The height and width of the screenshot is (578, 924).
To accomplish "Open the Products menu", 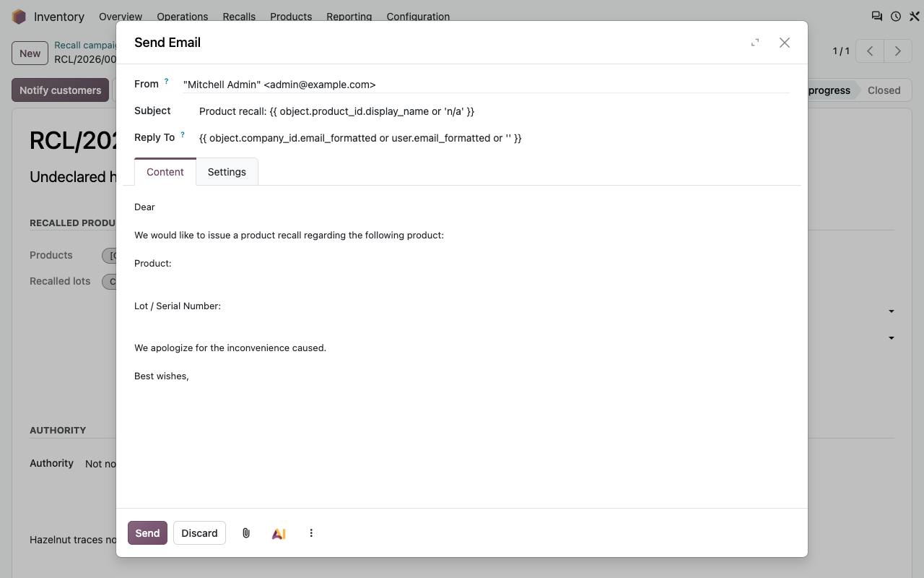I will pyautogui.click(x=291, y=16).
